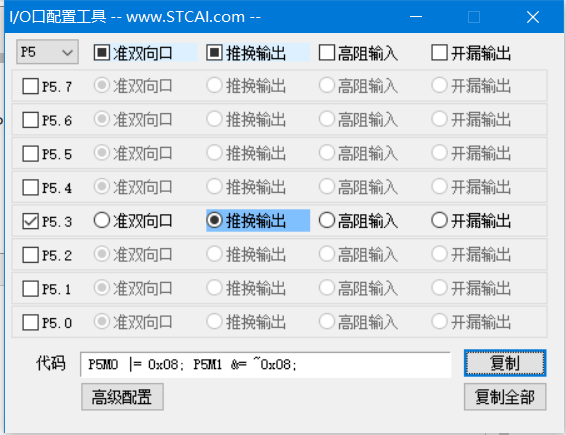Open 高级配置 advanced settings
This screenshot has width=566, height=435.
pyautogui.click(x=122, y=397)
